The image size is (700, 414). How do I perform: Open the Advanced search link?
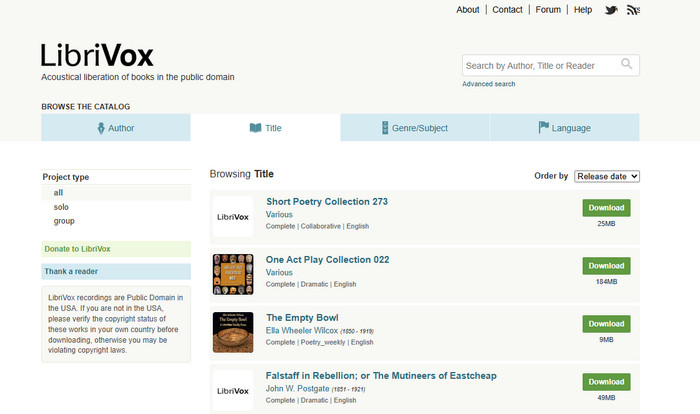click(489, 84)
